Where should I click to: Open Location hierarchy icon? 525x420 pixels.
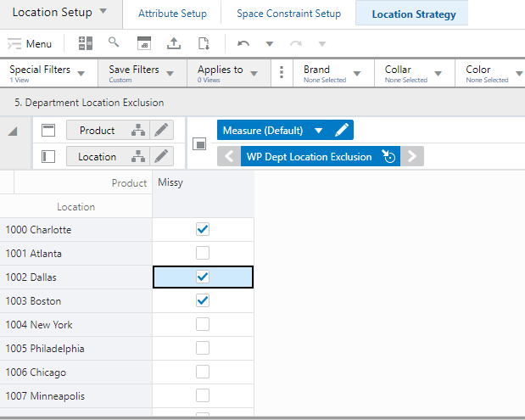(137, 156)
